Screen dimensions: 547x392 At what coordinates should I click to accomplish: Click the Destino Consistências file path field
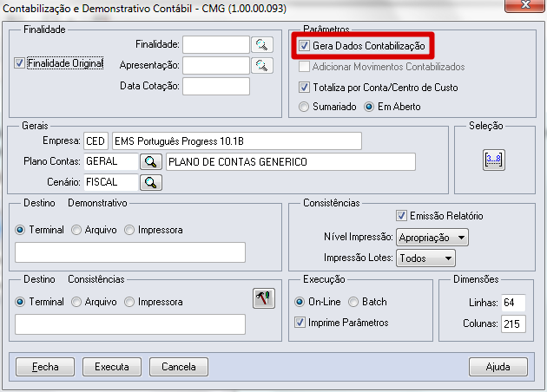130,324
